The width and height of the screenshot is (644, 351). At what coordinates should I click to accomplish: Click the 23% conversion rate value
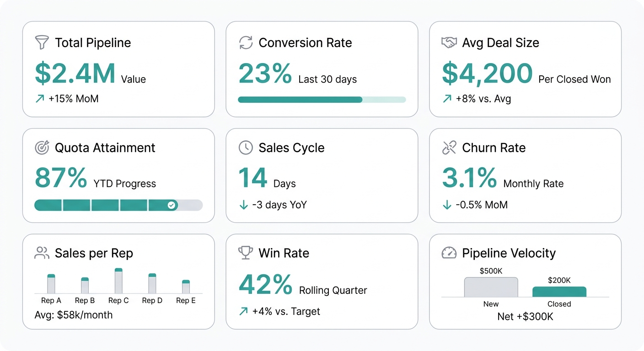pyautogui.click(x=265, y=73)
